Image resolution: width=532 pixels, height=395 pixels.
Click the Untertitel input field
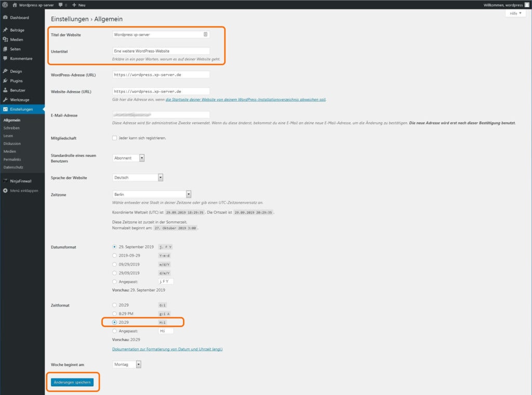[161, 51]
